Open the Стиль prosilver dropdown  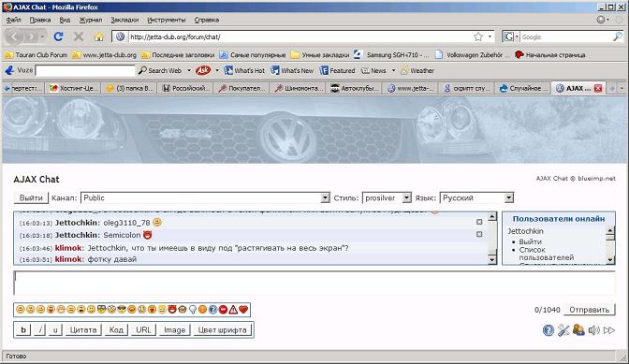pyautogui.click(x=387, y=197)
